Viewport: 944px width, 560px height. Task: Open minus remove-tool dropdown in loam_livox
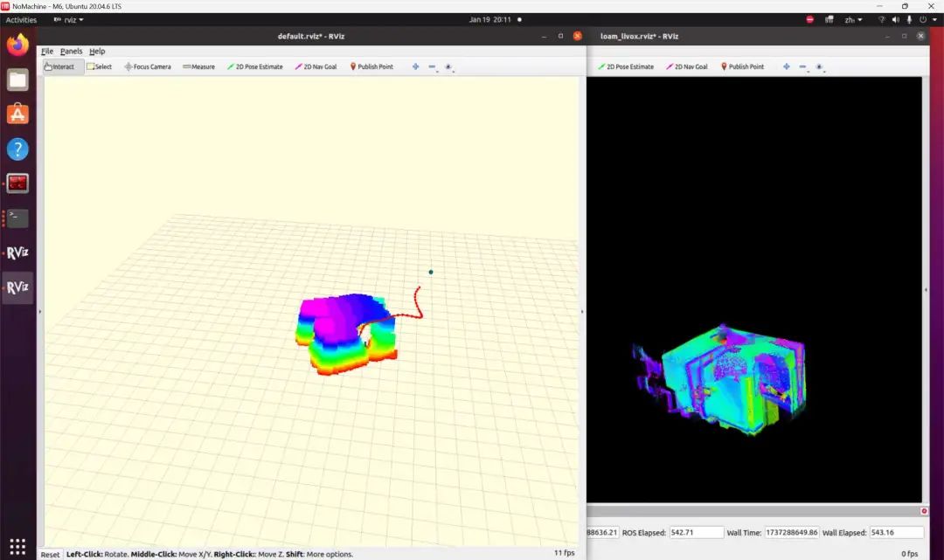click(803, 66)
